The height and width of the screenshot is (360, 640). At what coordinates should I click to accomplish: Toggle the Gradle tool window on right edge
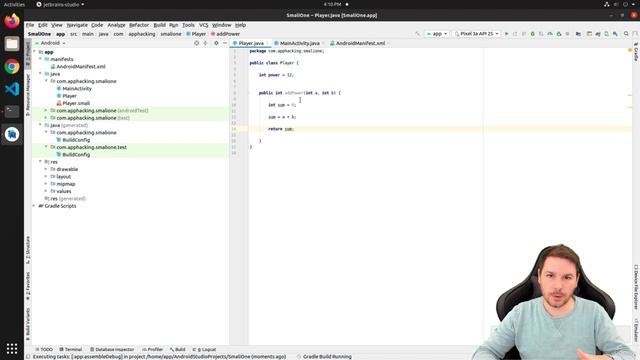636,51
